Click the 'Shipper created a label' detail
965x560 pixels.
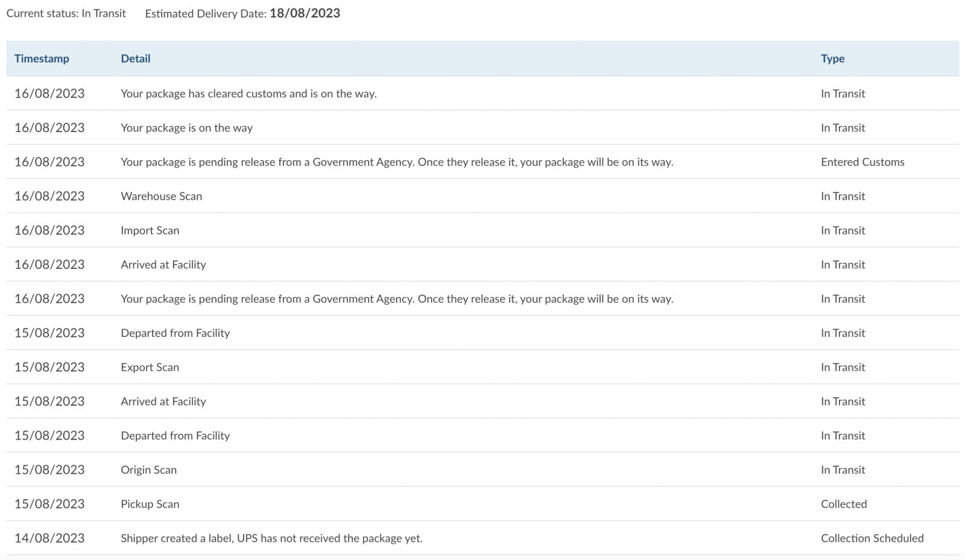click(271, 538)
